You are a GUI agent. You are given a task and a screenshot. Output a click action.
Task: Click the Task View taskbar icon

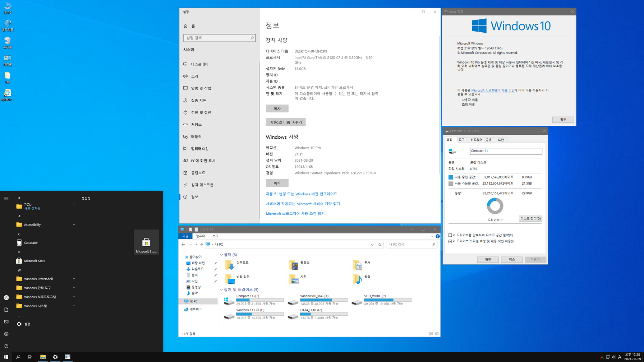point(30,357)
